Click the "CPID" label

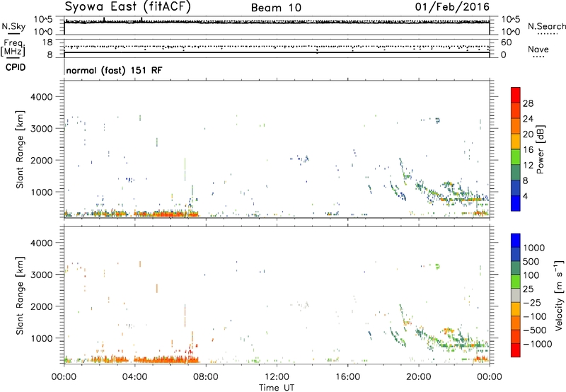tap(16, 67)
